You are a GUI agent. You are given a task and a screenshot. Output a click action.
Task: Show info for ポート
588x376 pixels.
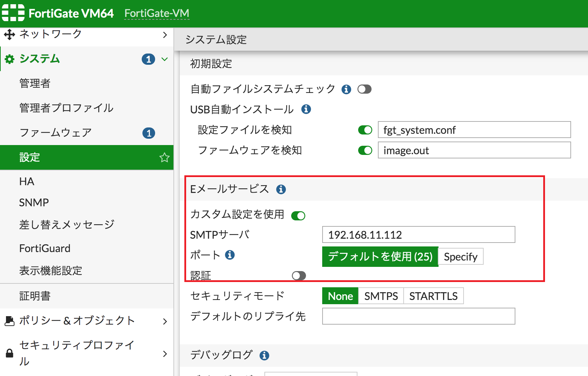(x=230, y=255)
